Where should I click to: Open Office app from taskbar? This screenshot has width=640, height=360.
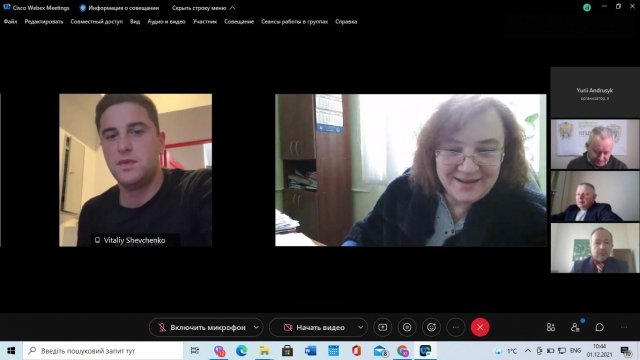356,351
